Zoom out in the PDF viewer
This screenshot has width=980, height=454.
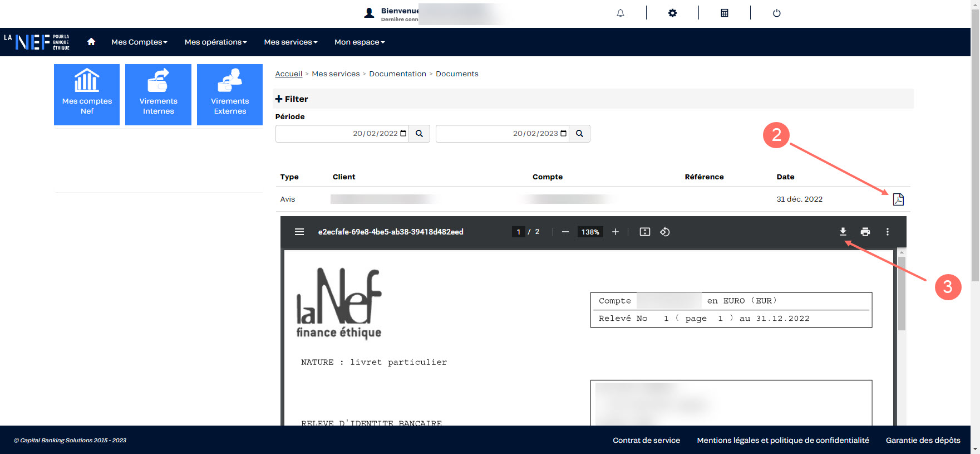click(x=565, y=232)
